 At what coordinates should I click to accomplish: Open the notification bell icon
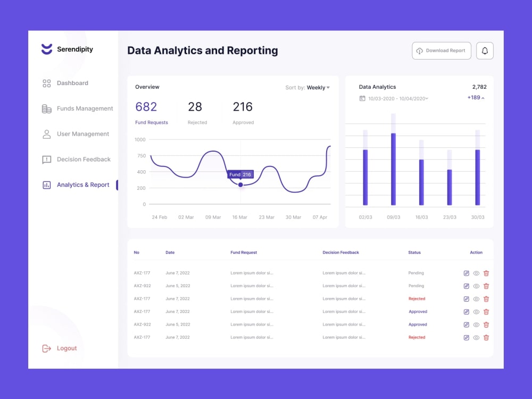485,51
